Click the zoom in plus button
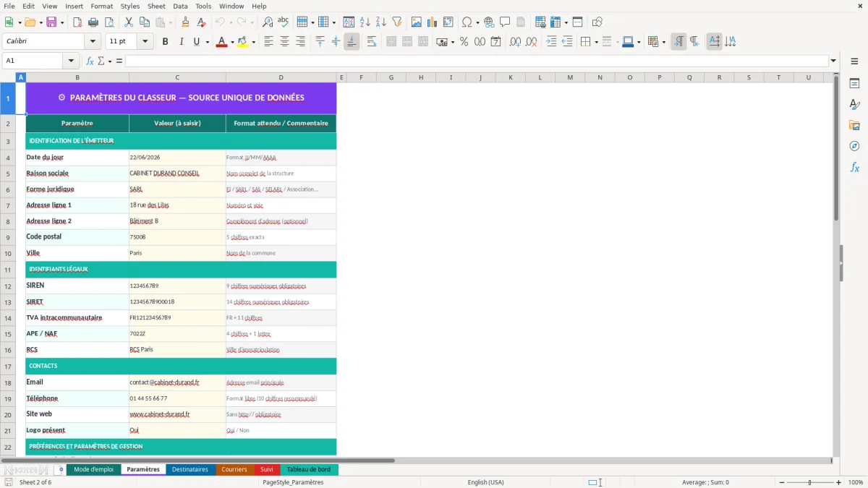868x488 pixels. pos(839,482)
